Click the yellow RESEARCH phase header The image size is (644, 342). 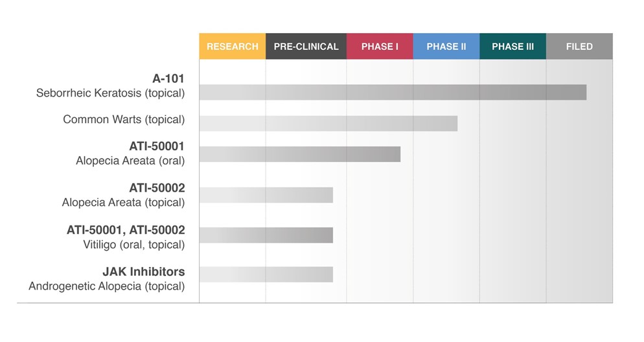coord(232,47)
